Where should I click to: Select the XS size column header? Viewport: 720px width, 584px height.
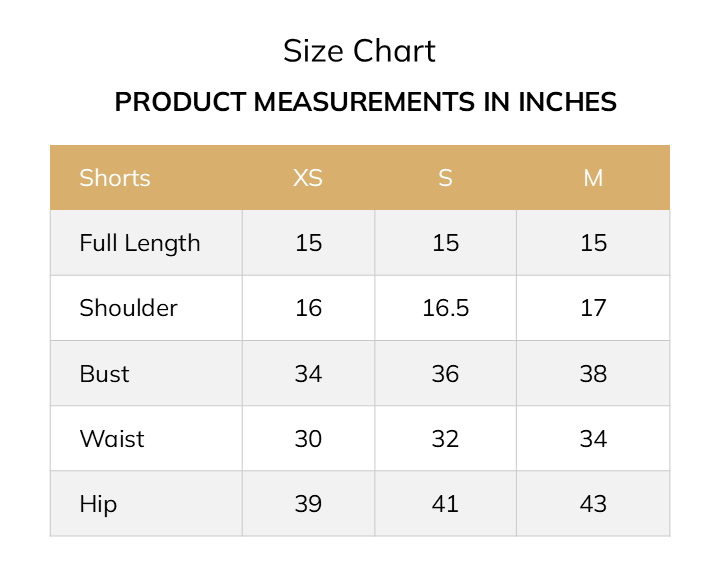click(x=308, y=178)
